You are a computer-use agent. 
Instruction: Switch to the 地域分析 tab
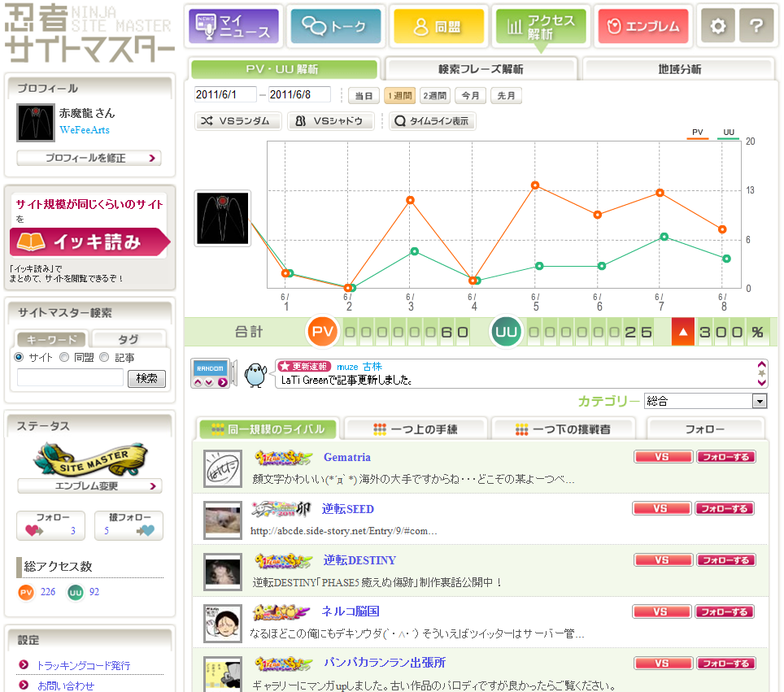tap(679, 69)
